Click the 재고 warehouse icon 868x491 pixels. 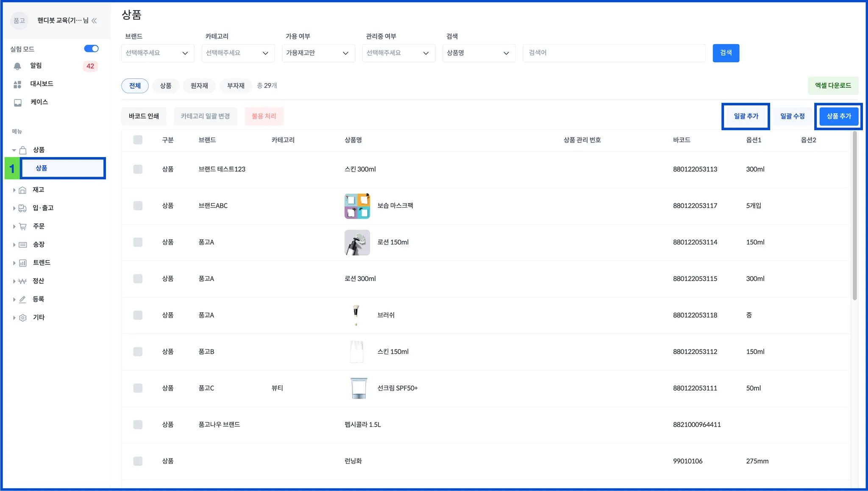pos(23,190)
